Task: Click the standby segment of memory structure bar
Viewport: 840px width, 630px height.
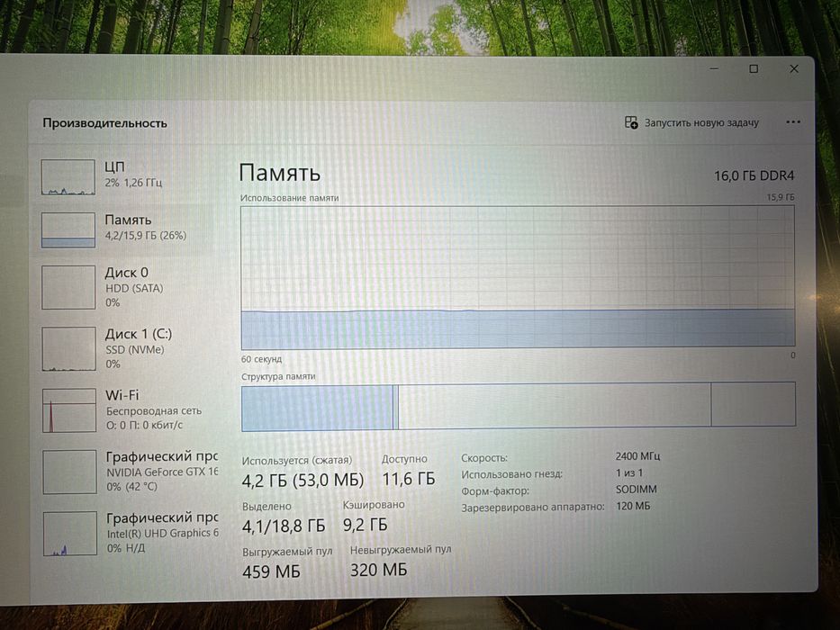Action: [555, 405]
